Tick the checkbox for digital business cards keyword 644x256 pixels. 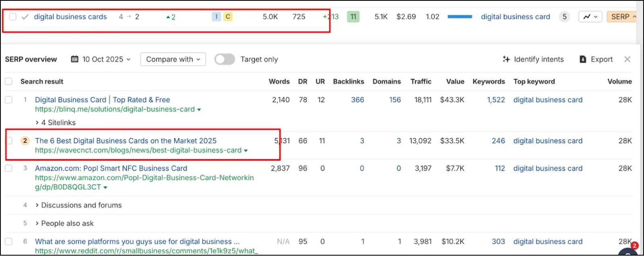coord(13,17)
